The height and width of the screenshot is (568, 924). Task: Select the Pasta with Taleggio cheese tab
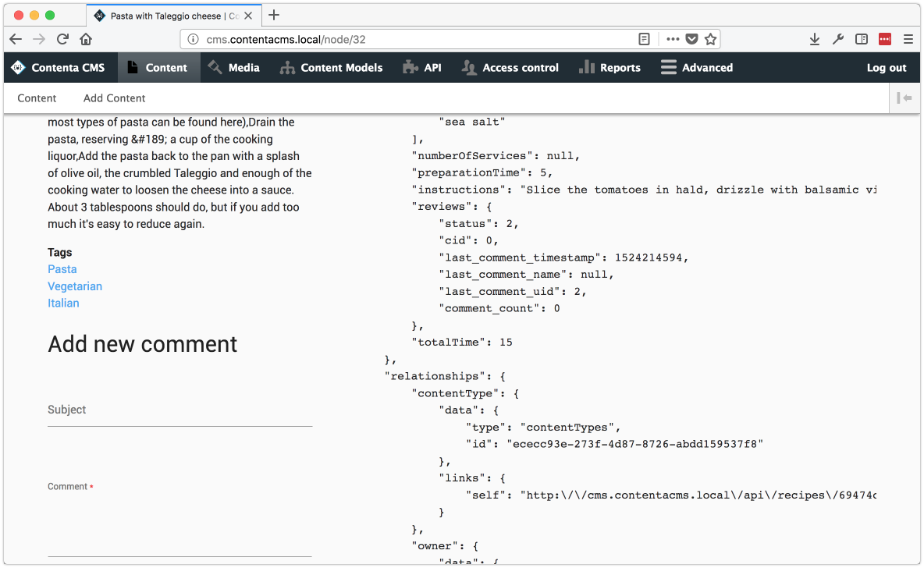173,16
